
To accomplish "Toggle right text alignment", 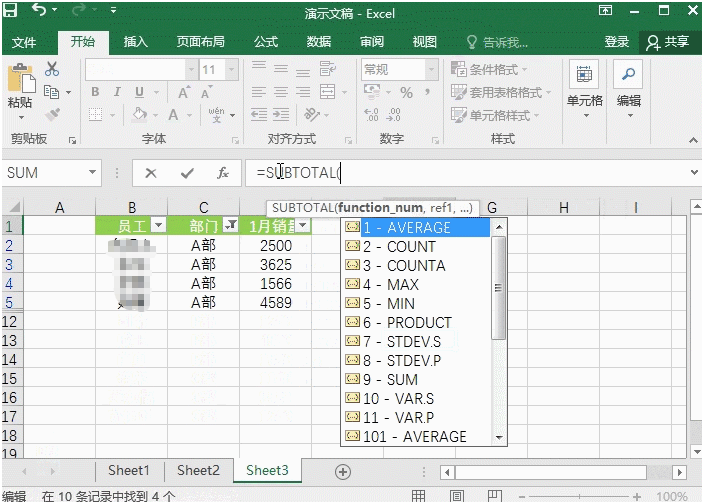I will pyautogui.click(x=303, y=92).
